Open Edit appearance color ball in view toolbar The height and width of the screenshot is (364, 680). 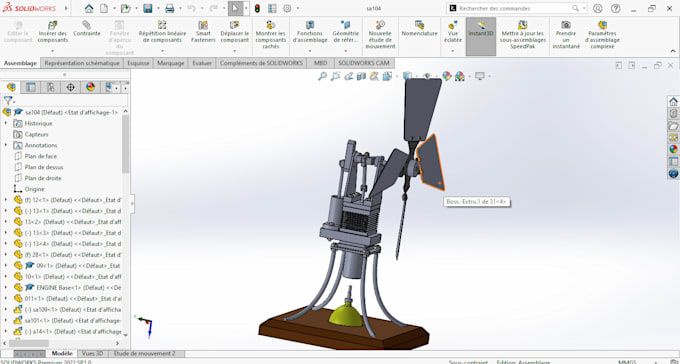[x=447, y=76]
